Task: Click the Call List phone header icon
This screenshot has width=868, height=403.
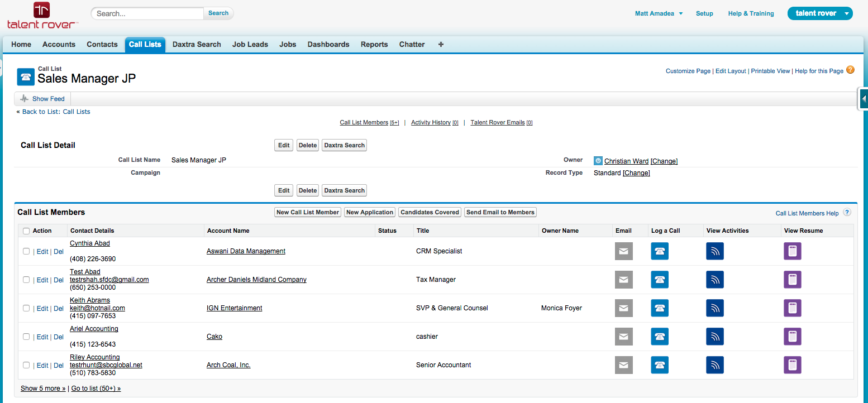Action: pyautogui.click(x=26, y=76)
